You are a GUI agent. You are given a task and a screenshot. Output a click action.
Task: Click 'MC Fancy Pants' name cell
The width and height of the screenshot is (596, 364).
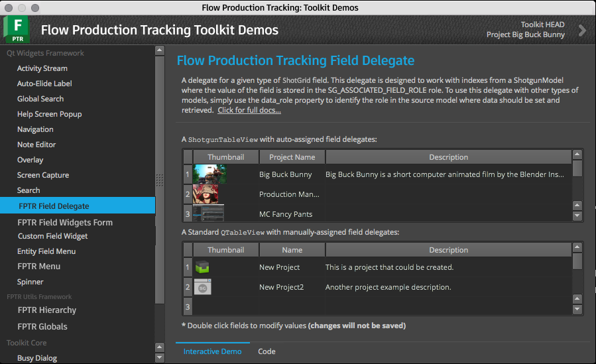(292, 214)
